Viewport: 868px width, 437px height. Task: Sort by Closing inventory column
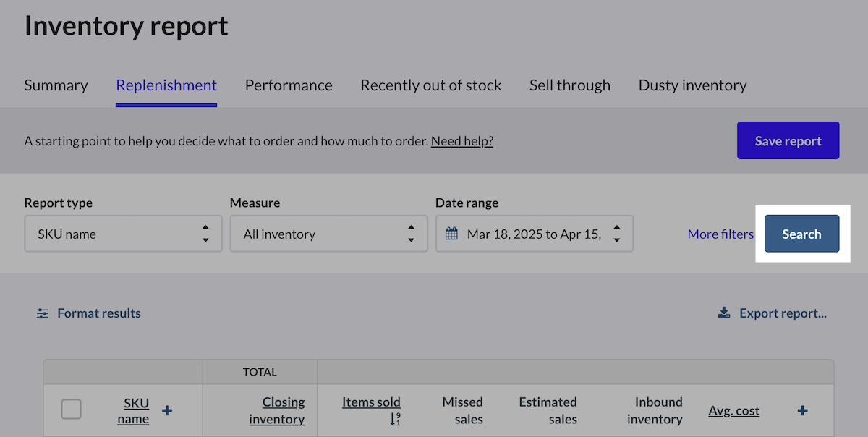click(x=277, y=410)
